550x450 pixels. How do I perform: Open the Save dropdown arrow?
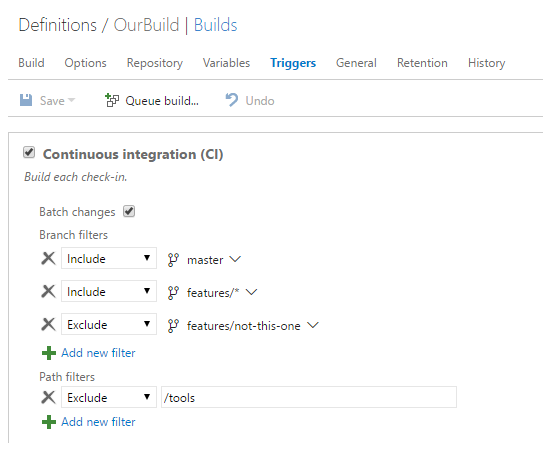[x=72, y=100]
